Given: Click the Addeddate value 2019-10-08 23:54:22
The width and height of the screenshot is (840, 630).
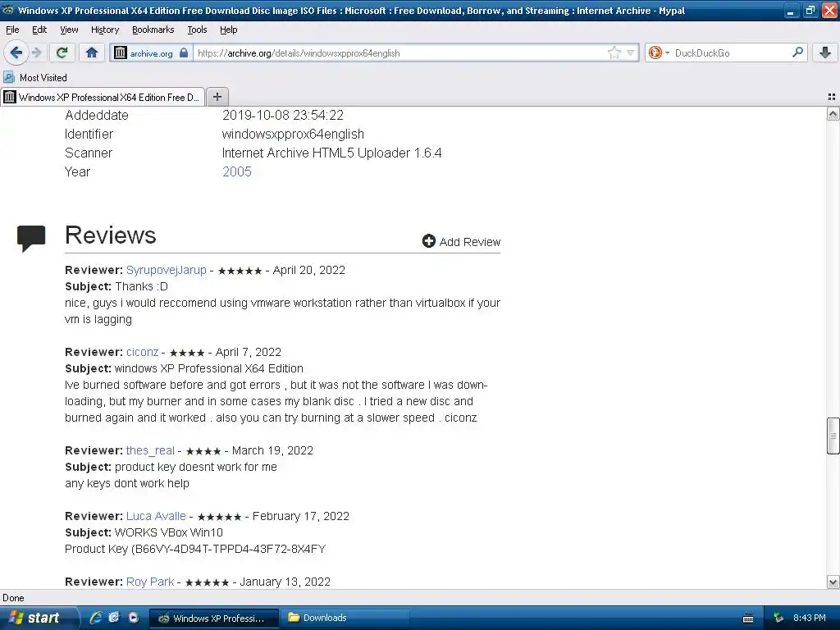Looking at the screenshot, I should click(x=283, y=115).
